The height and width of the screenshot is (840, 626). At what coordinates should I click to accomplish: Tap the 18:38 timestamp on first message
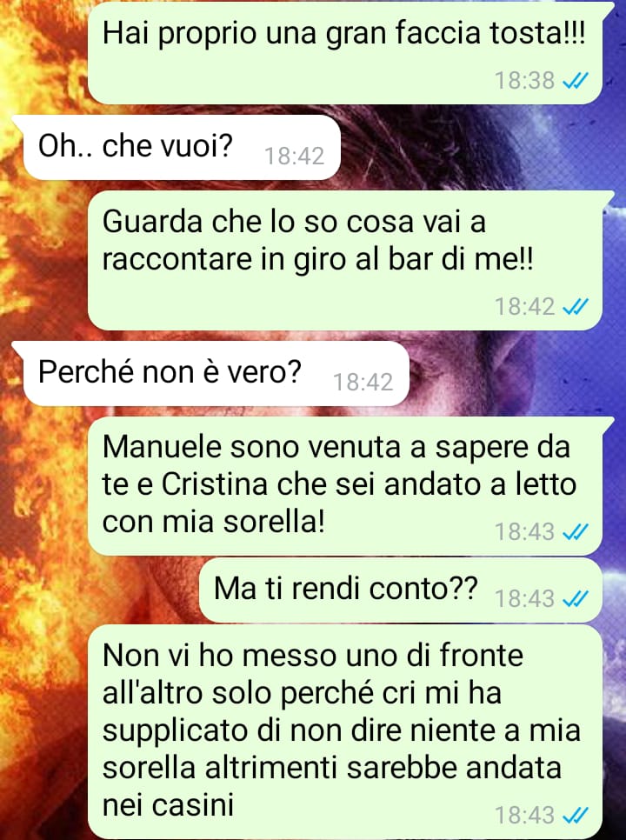point(524,81)
